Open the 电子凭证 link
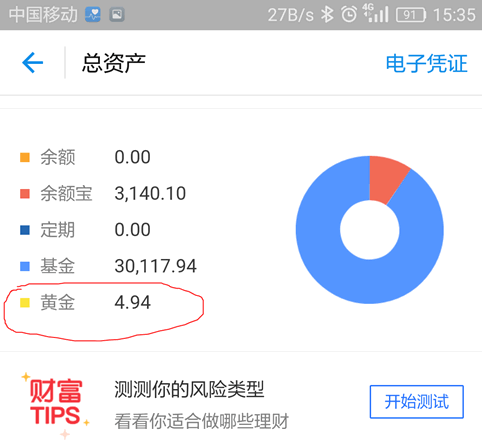Image resolution: width=482 pixels, height=442 pixels. pos(427,63)
